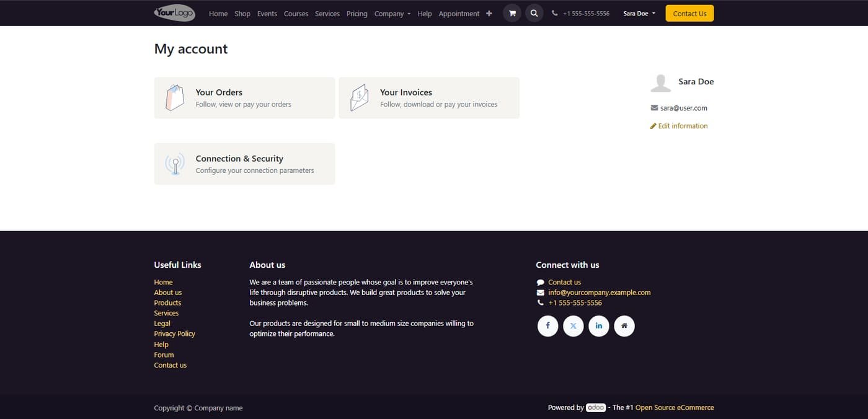Click the footer Privacy Policy link
This screenshot has width=868, height=419.
point(175,333)
